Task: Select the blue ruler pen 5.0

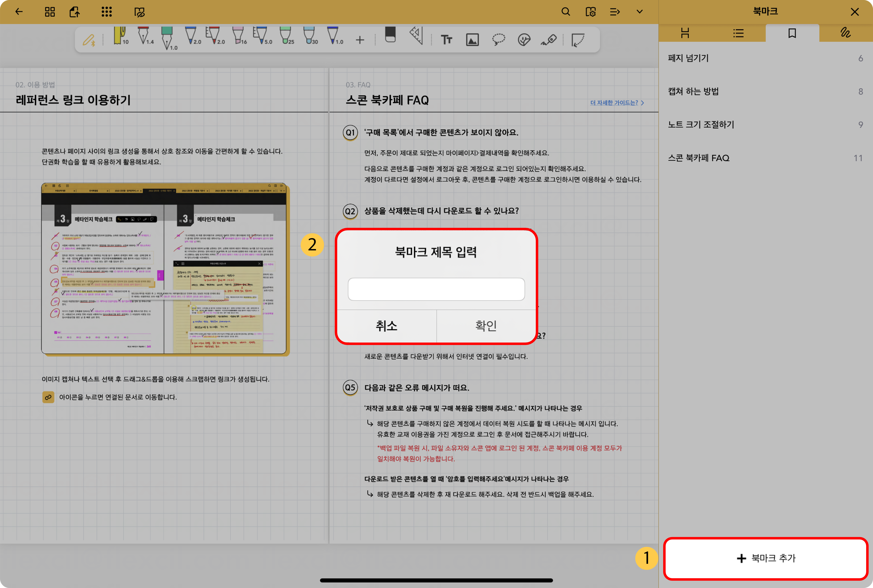Action: pos(262,36)
